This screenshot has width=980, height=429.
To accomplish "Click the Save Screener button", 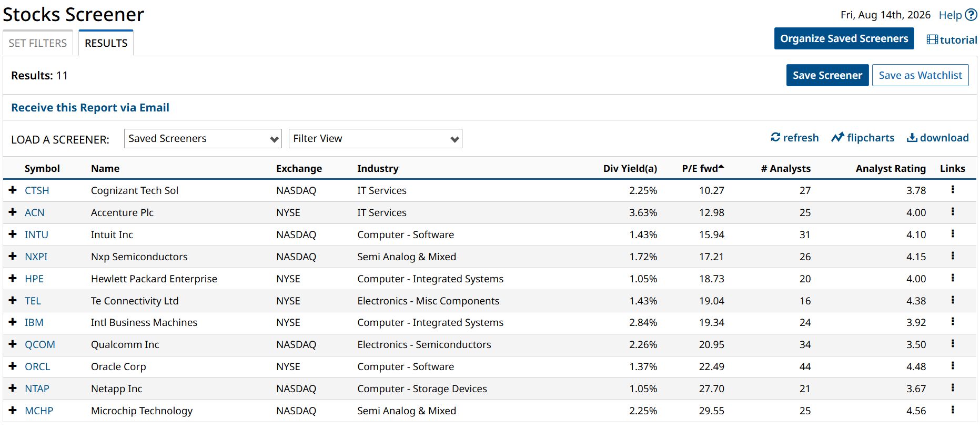I will point(827,75).
